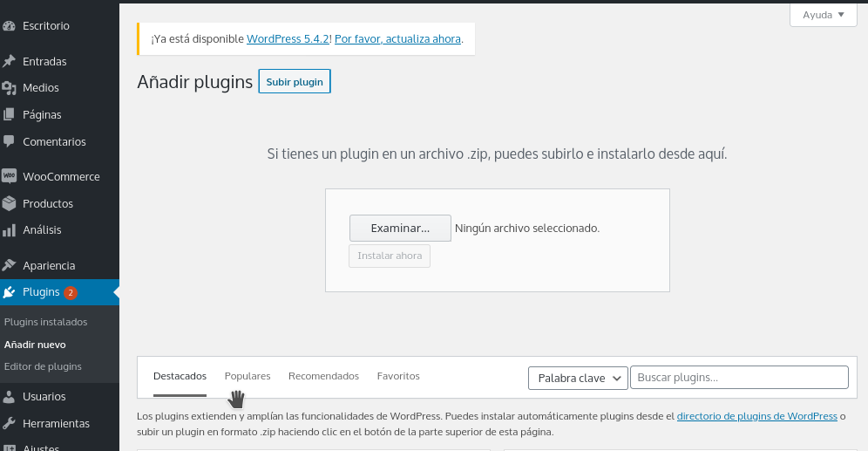Click the Escritorio dashboard icon
The image size is (868, 451).
tap(9, 26)
